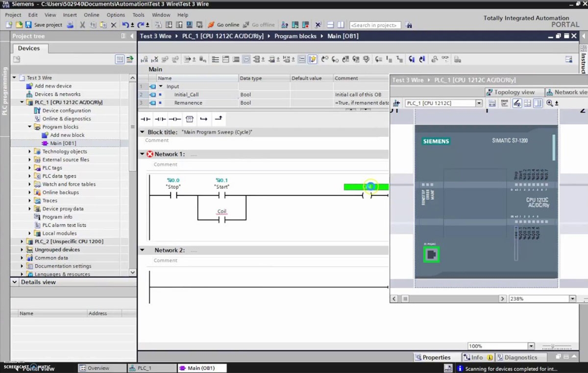
Task: Switch to Main (OB1) taskbar editor button
Action: tap(201, 368)
